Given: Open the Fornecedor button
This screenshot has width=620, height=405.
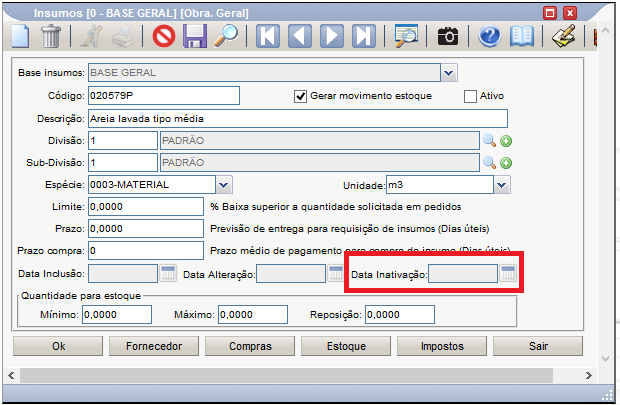Looking at the screenshot, I should [x=154, y=346].
